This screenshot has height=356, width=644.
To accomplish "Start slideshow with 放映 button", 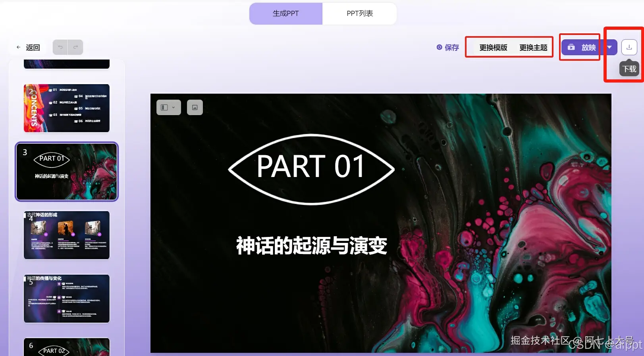I will point(582,48).
